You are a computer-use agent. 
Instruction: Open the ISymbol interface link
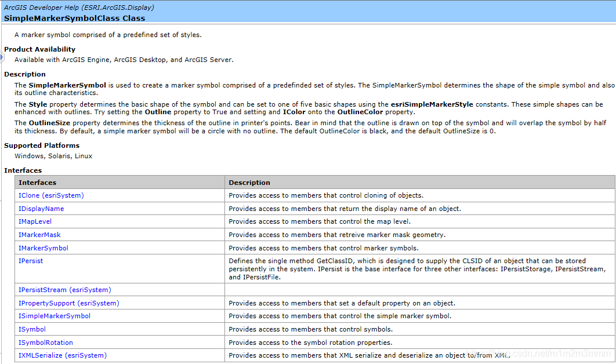click(x=32, y=329)
